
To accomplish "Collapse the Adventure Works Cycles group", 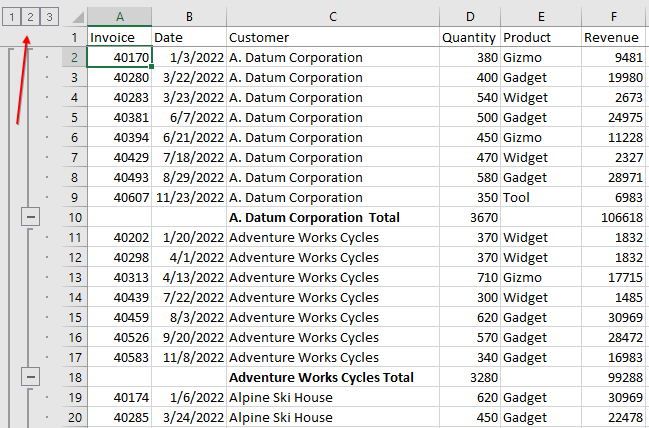I will point(30,377).
